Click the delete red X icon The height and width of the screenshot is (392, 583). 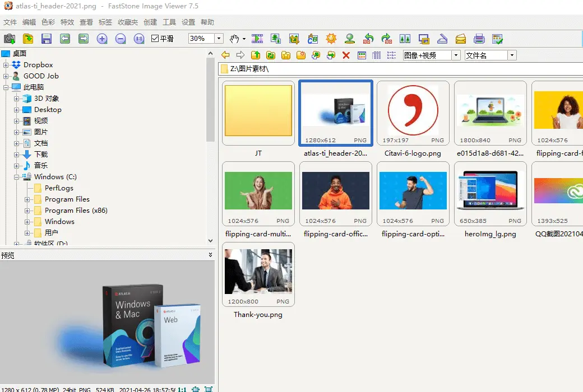pos(346,55)
